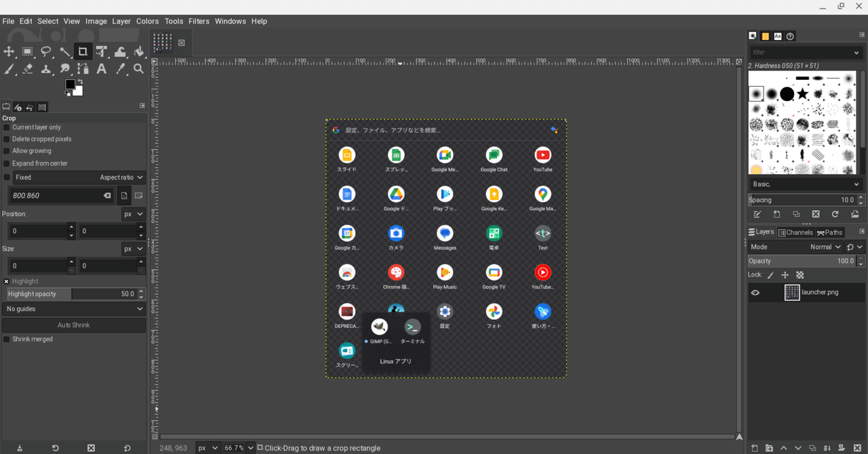This screenshot has height=454, width=868.
Task: Select the launcher.png layer thumbnail
Action: coord(792,293)
